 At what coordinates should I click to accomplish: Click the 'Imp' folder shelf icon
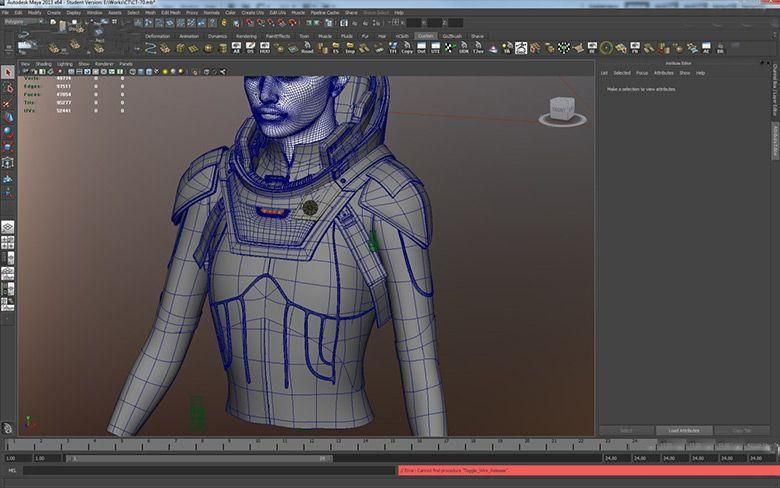pos(350,48)
